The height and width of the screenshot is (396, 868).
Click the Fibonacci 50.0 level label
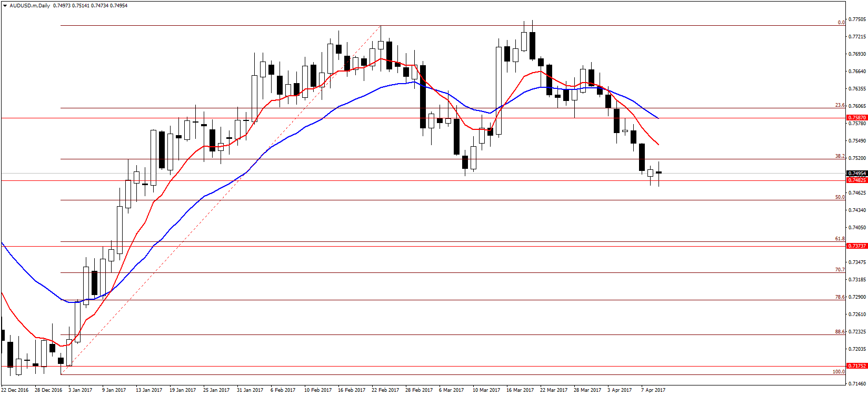point(840,197)
